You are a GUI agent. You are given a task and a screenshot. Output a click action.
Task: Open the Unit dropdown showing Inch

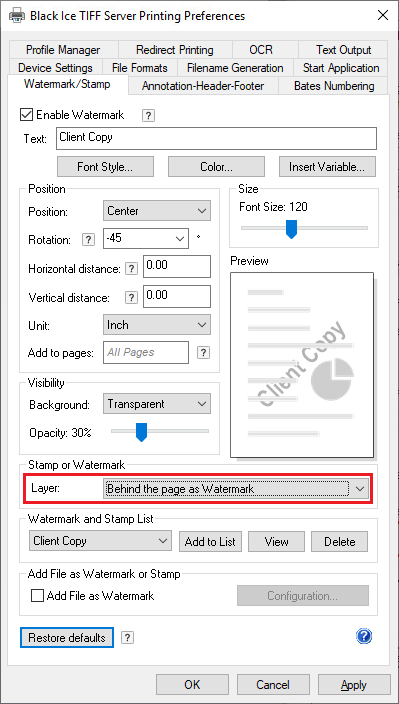(x=157, y=325)
